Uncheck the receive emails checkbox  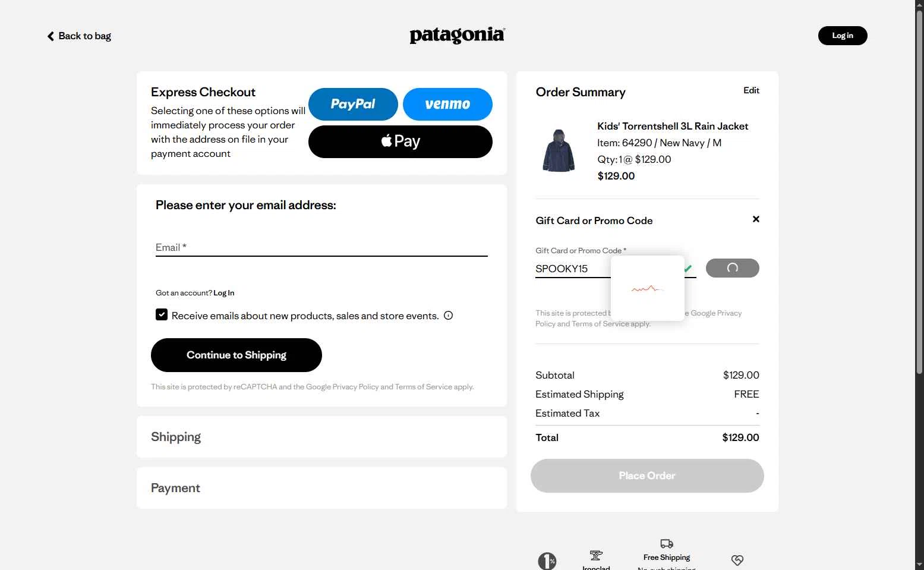tap(162, 315)
